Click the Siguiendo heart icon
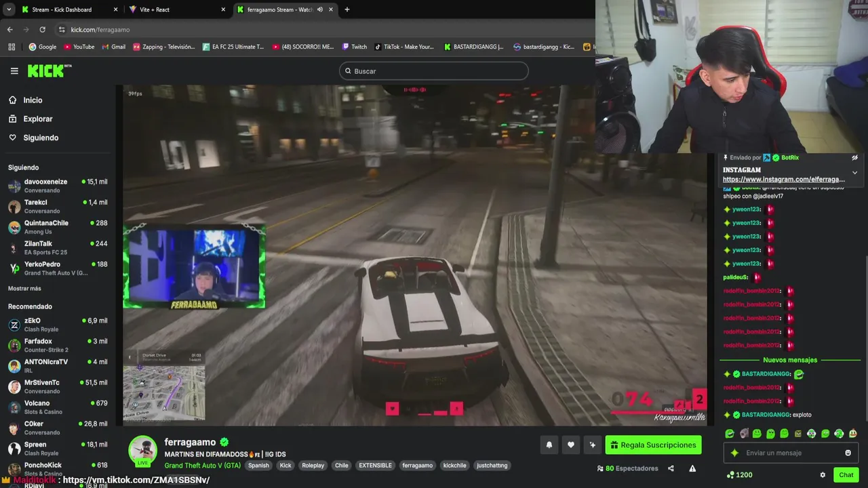The width and height of the screenshot is (868, 488). (x=12, y=138)
